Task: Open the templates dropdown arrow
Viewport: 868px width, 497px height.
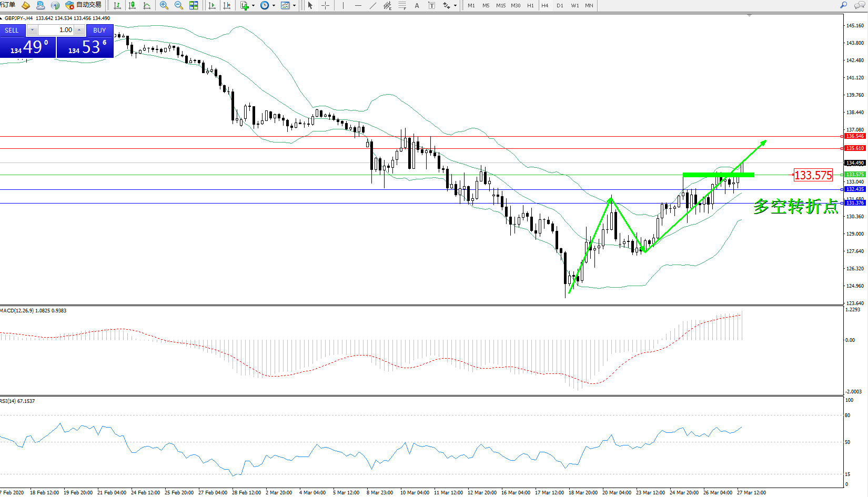Action: (x=294, y=6)
